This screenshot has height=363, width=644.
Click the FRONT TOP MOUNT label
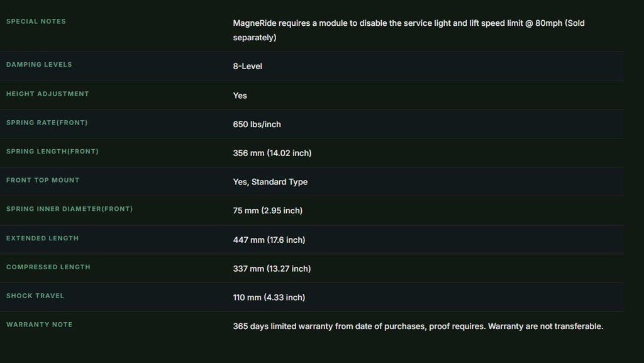click(43, 180)
